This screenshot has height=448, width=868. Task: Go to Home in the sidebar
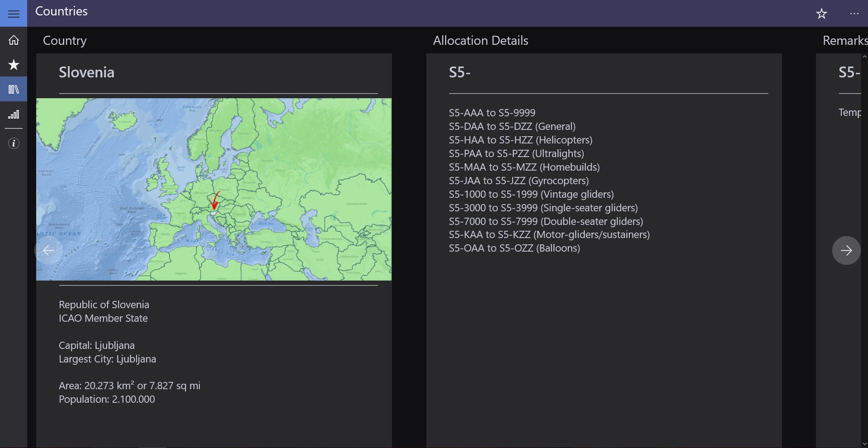coord(14,40)
